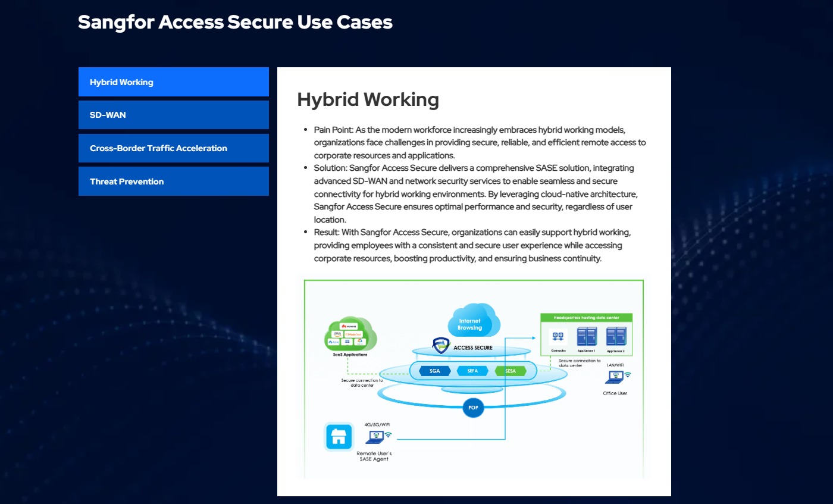This screenshot has width=833, height=504.
Task: Click 'Headquarters hosting data center' green header
Action: pos(587,318)
